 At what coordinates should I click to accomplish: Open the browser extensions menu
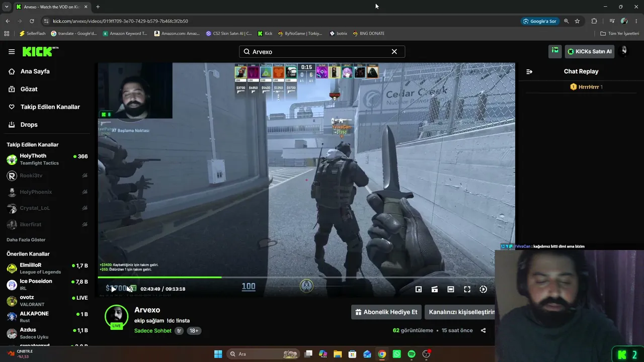click(x=594, y=21)
